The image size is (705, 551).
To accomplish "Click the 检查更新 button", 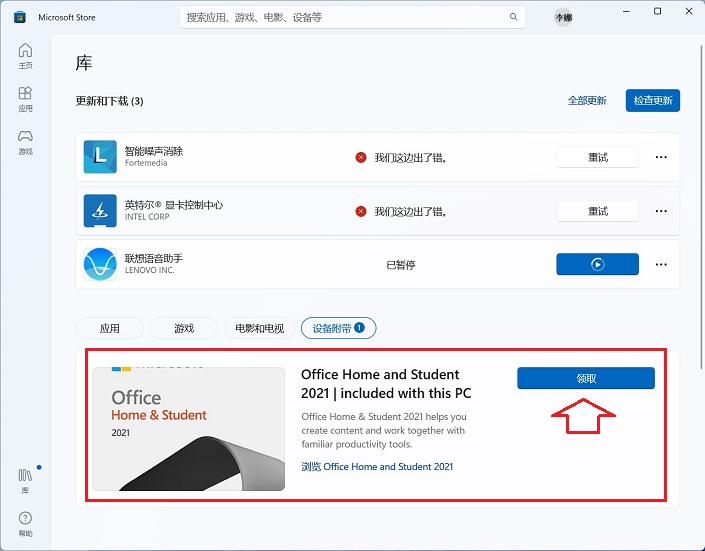I will tap(652, 101).
